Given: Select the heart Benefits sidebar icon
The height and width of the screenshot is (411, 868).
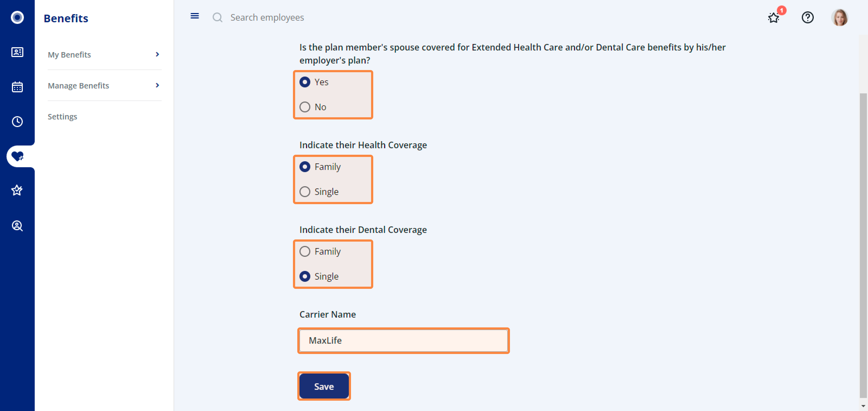Looking at the screenshot, I should 17,156.
